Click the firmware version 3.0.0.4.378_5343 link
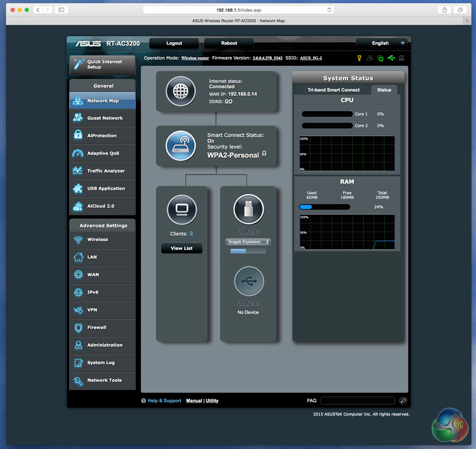This screenshot has height=449, width=476. 267,58
